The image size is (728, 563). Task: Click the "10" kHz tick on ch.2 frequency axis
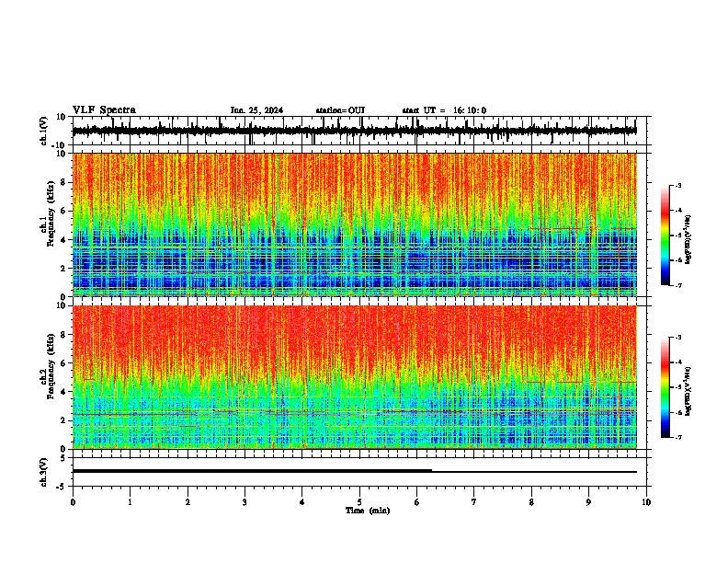tap(62, 305)
